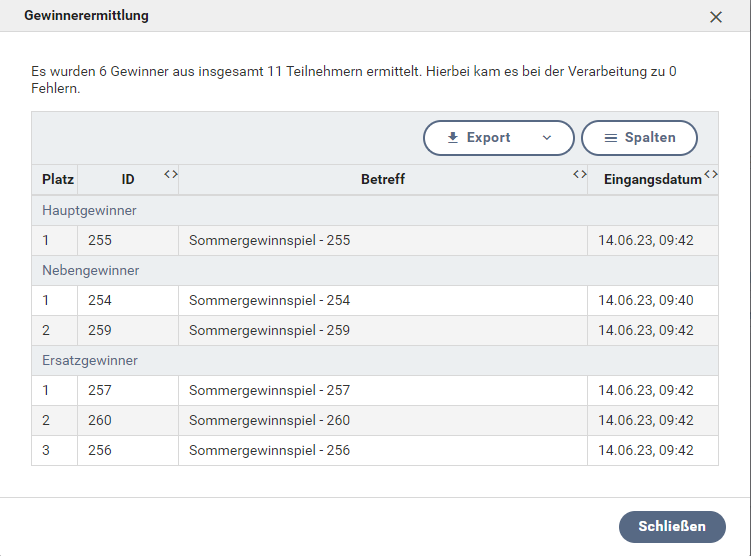Pick the Sommergewinnspiel - 256 entry

tap(269, 451)
